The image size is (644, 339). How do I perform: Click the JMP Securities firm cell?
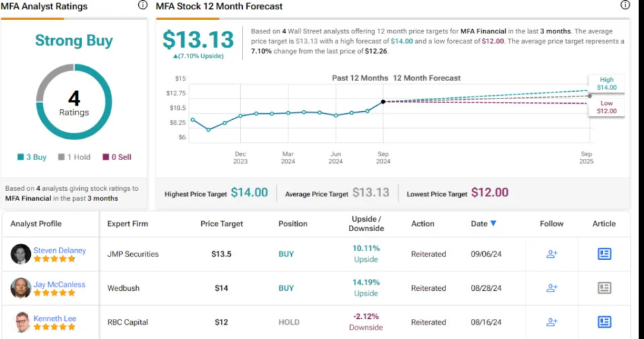[133, 254]
